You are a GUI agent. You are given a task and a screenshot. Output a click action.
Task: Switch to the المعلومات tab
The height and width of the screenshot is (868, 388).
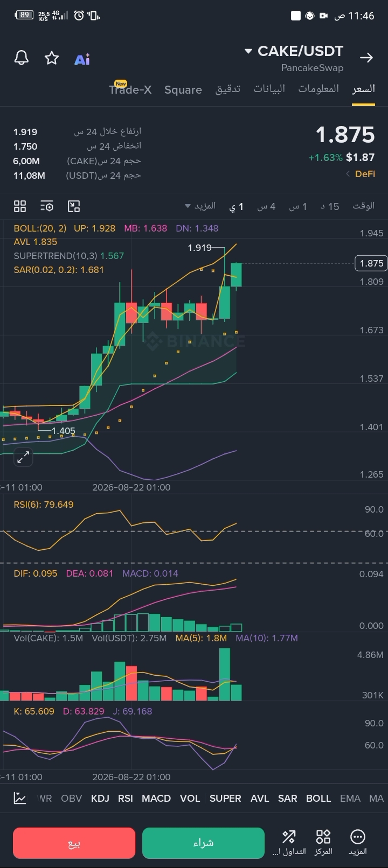[x=318, y=89]
